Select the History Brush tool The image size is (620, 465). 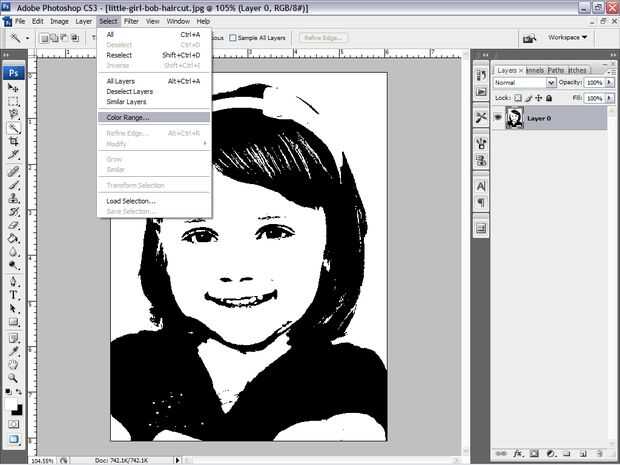(13, 212)
